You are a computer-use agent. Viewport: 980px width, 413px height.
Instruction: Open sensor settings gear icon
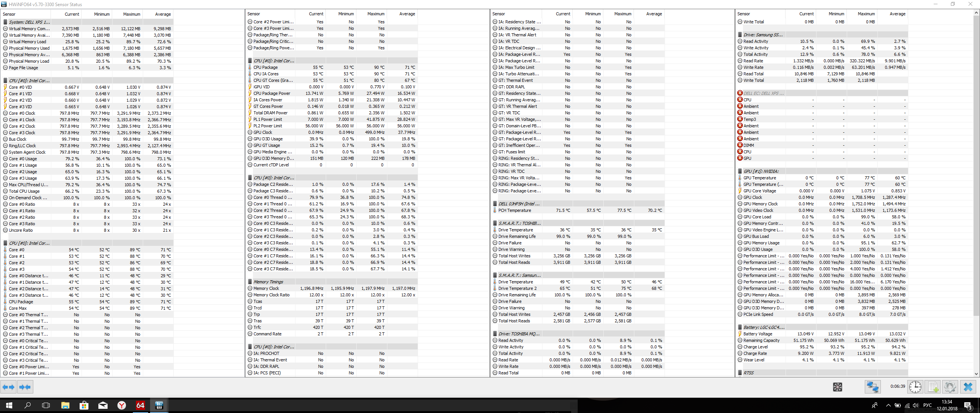950,387
